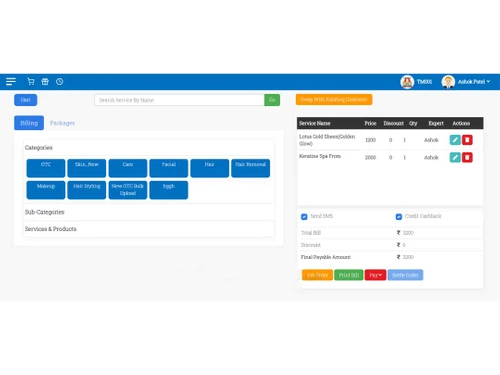Click the Hari customer button
This screenshot has height=375, width=500.
pos(26,100)
